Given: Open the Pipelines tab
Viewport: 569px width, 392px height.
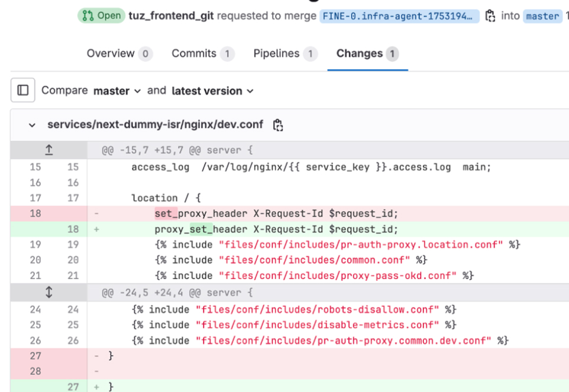Looking at the screenshot, I should pyautogui.click(x=286, y=54).
